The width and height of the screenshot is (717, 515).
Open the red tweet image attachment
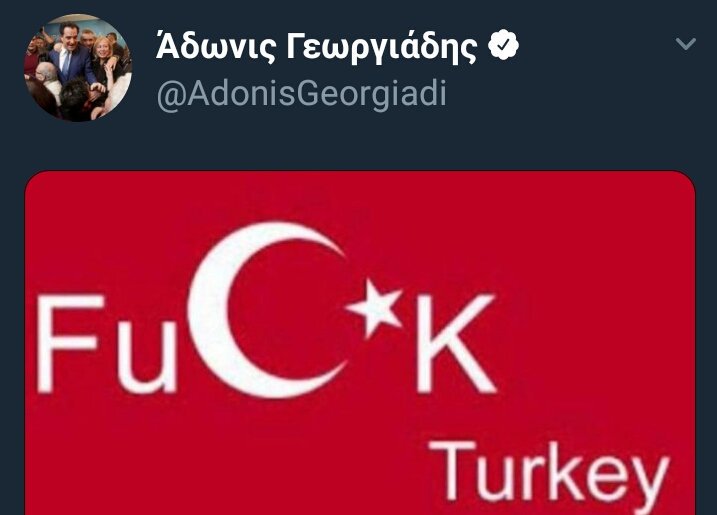coord(360,343)
